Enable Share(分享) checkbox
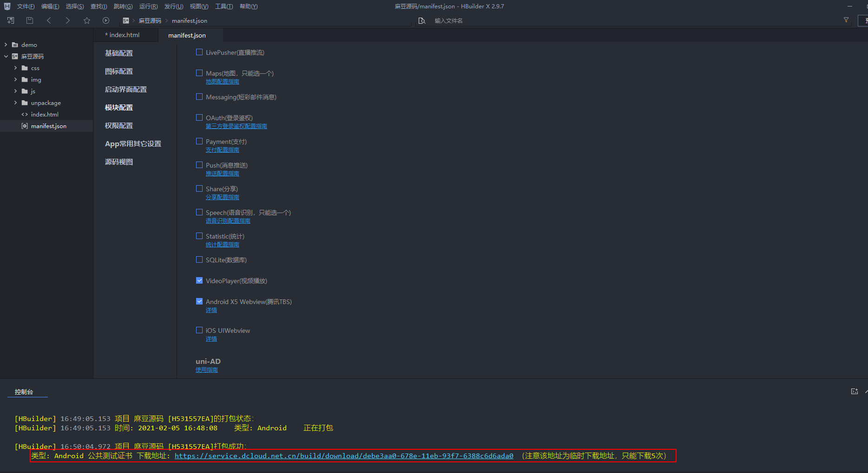Viewport: 868px width, 473px height. (199, 188)
